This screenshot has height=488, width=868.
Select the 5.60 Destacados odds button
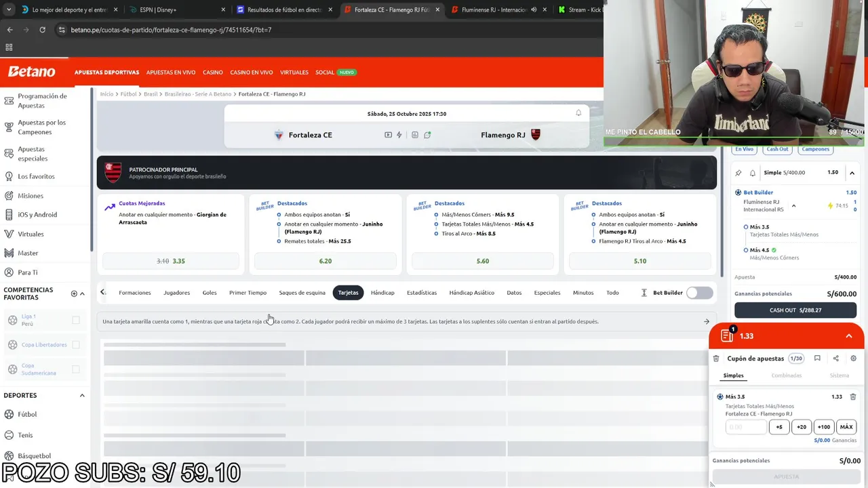(483, 261)
